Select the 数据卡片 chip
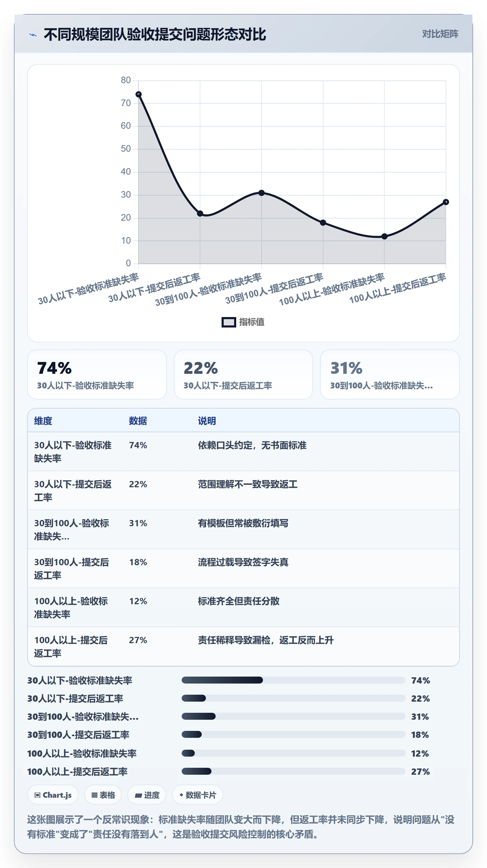487x868 pixels. click(198, 795)
